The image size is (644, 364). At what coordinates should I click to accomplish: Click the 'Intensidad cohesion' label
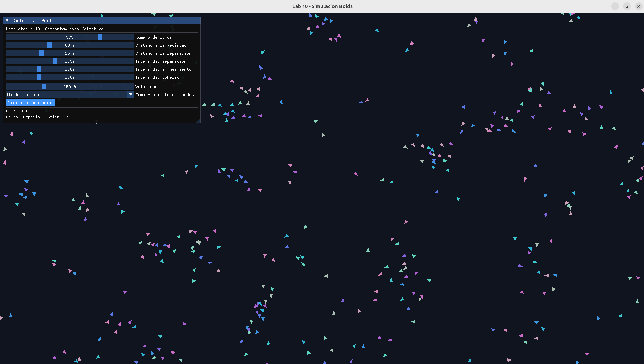(x=158, y=77)
